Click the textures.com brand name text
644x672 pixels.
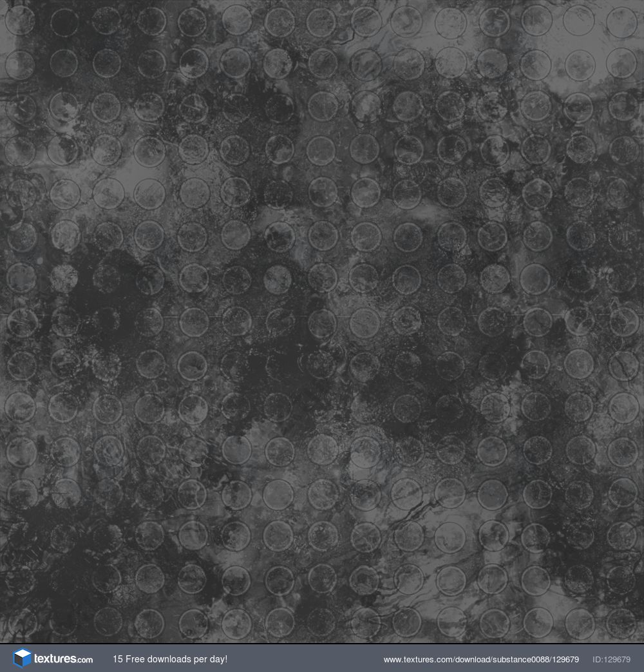(63, 658)
